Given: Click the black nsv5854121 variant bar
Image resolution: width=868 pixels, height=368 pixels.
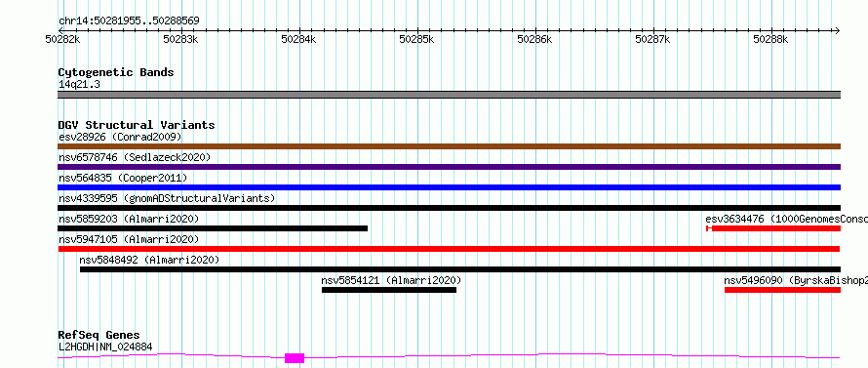Looking at the screenshot, I should coord(389,290).
